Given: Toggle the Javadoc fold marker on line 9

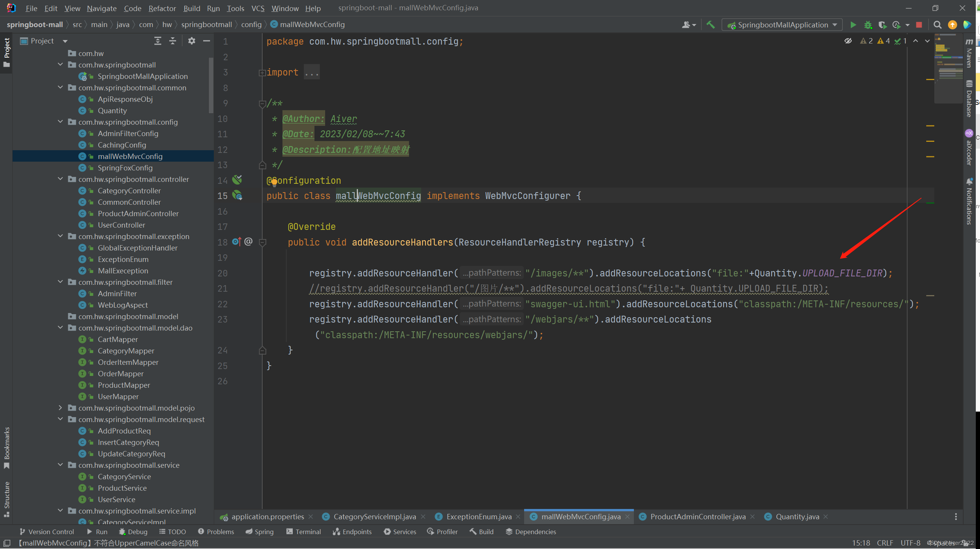Looking at the screenshot, I should coord(262,103).
